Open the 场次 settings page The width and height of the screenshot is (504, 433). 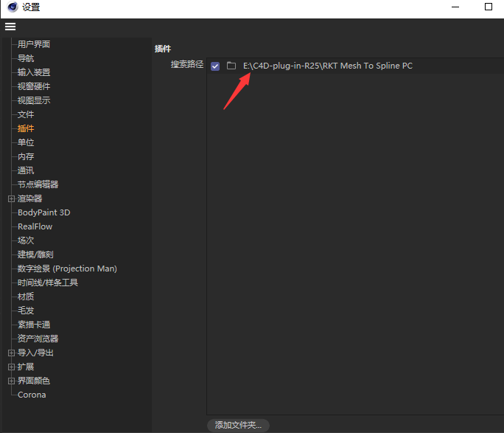point(26,240)
